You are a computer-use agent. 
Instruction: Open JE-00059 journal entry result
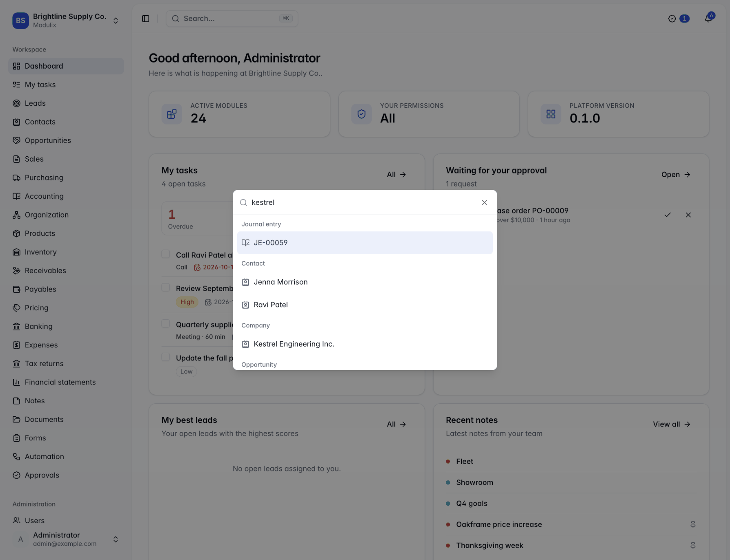coord(365,243)
